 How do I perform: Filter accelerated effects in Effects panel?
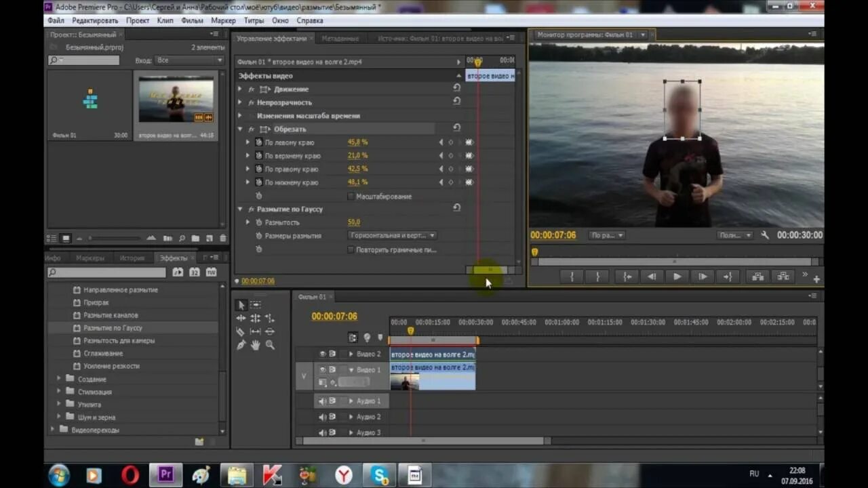(x=178, y=272)
